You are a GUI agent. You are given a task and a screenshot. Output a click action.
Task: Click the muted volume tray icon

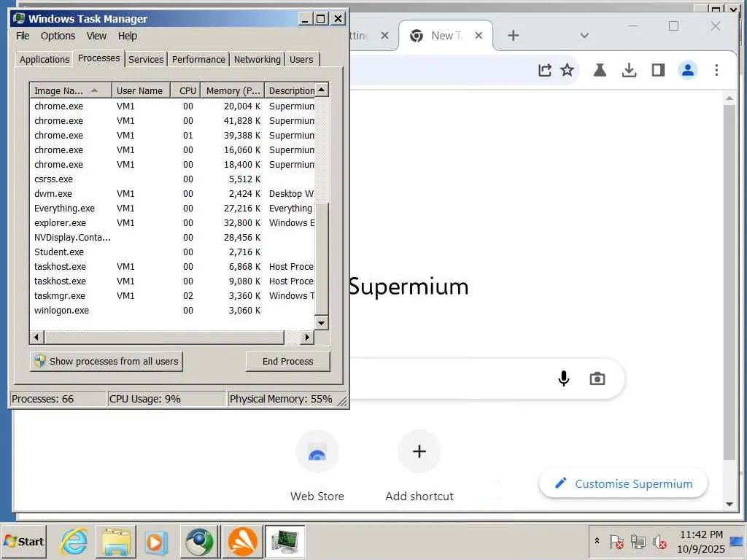coord(659,542)
